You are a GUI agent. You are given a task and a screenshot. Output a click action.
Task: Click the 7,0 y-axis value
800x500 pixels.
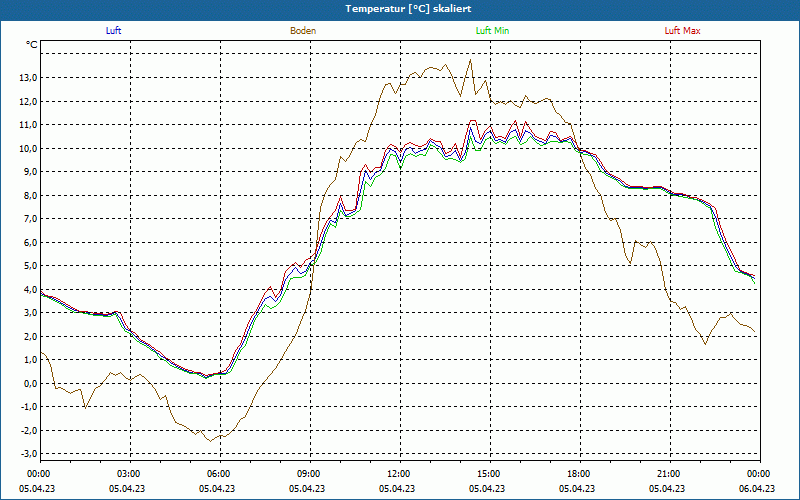point(31,219)
